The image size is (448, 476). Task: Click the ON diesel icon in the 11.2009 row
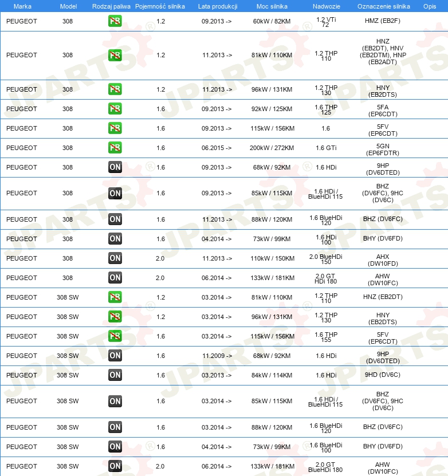(115, 356)
